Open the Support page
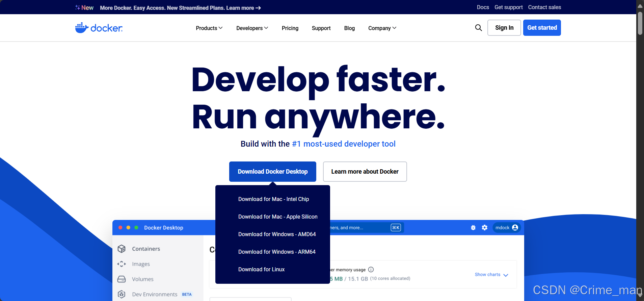 coord(321,28)
